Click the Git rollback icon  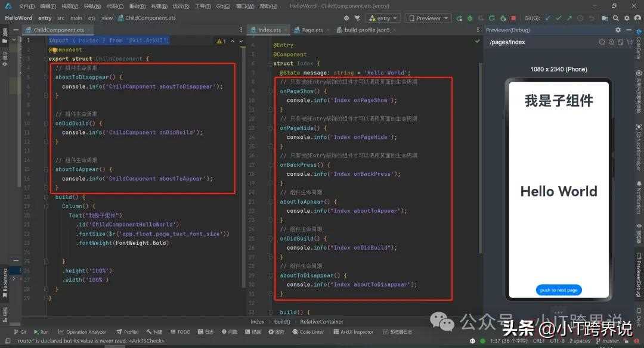592,18
